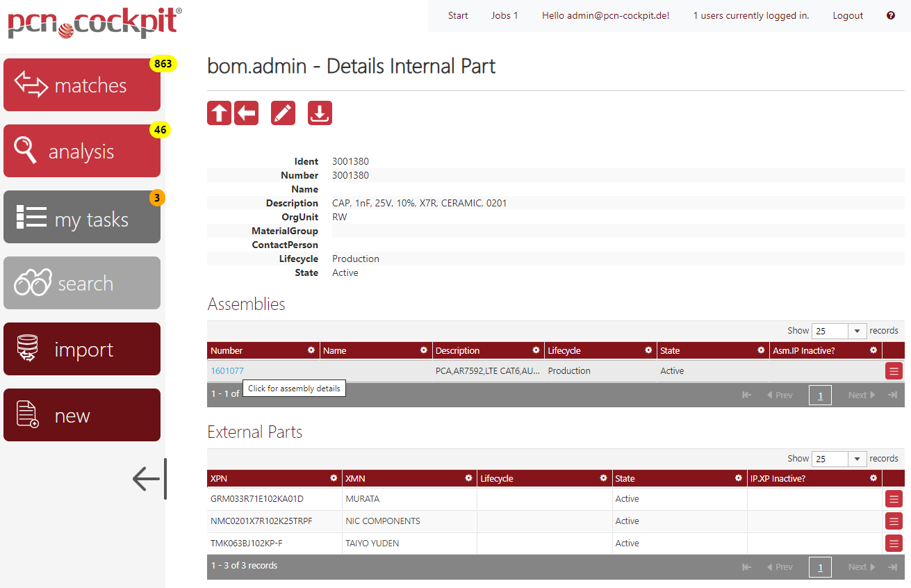This screenshot has height=588, width=911.
Task: Collapse the sidebar with left arrow
Action: pyautogui.click(x=147, y=479)
